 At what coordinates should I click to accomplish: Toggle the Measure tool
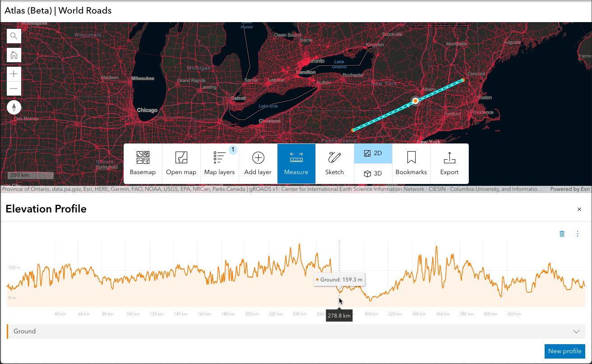(x=296, y=164)
